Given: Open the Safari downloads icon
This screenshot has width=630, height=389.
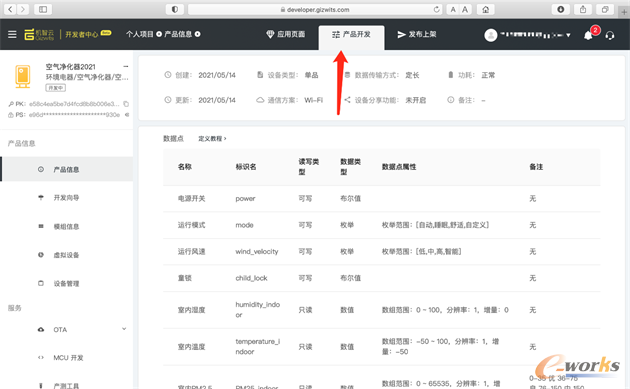Looking at the screenshot, I should pyautogui.click(x=560, y=9).
